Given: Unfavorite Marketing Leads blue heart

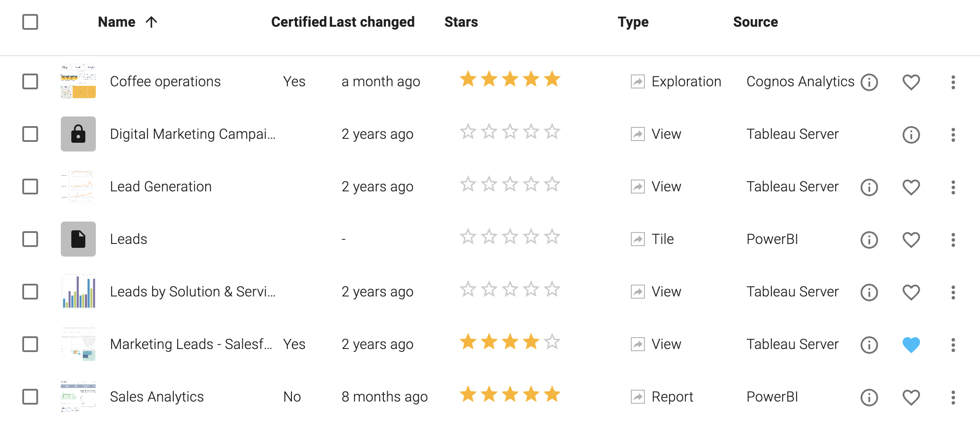Looking at the screenshot, I should 911,345.
